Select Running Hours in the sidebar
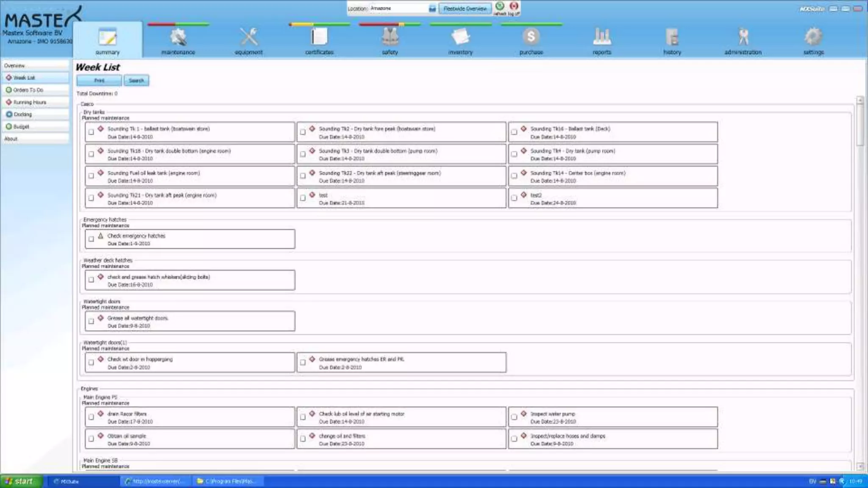This screenshot has height=488, width=868. click(36, 102)
